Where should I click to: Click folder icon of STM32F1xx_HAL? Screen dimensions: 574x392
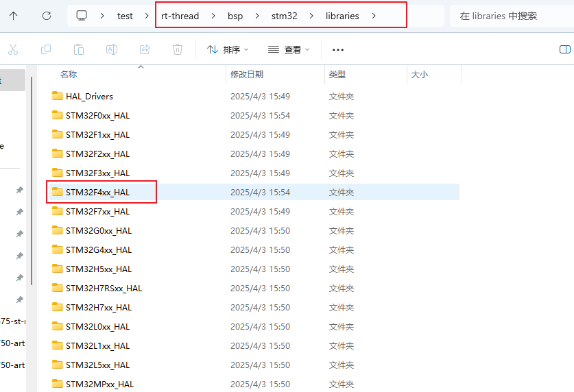coord(58,134)
